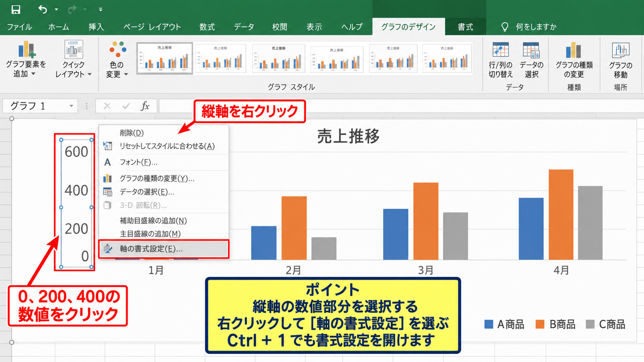The image size is (644, 362).
Task: Select the third chart style thumbnail
Action: pos(278,58)
